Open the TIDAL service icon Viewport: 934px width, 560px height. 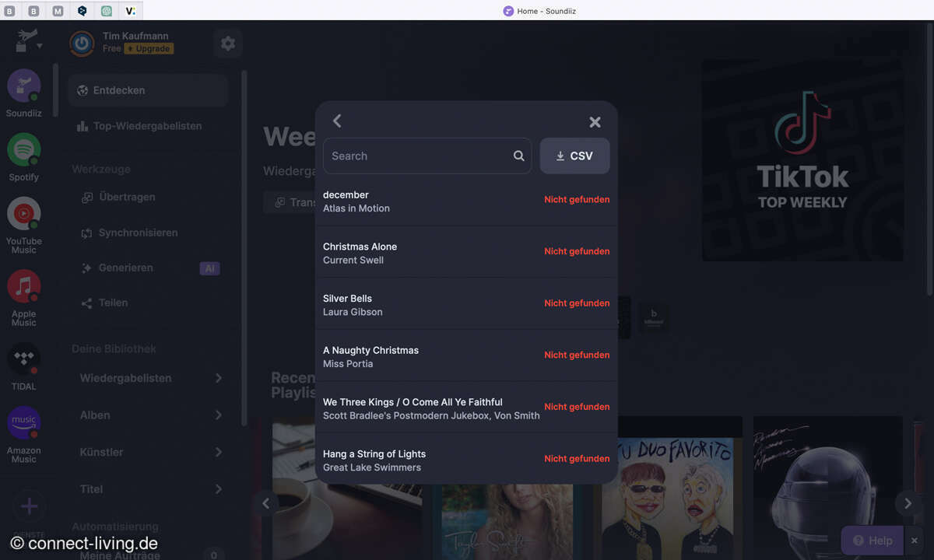click(x=24, y=359)
